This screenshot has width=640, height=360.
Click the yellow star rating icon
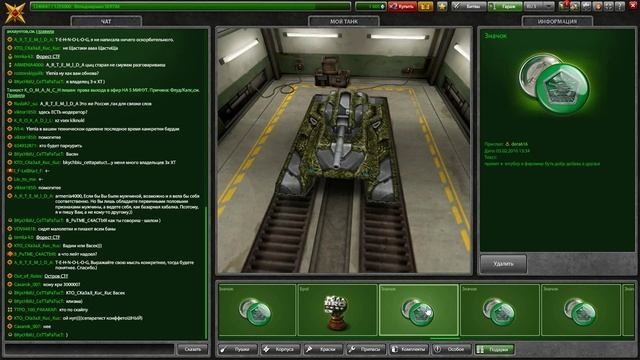pyautogui.click(x=442, y=7)
